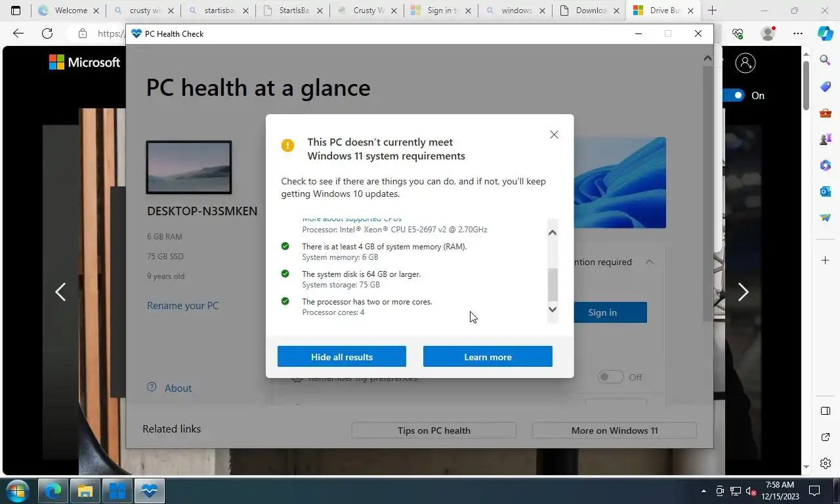Click the browser Refresh button
Image resolution: width=840 pixels, height=504 pixels.
pos(47,33)
